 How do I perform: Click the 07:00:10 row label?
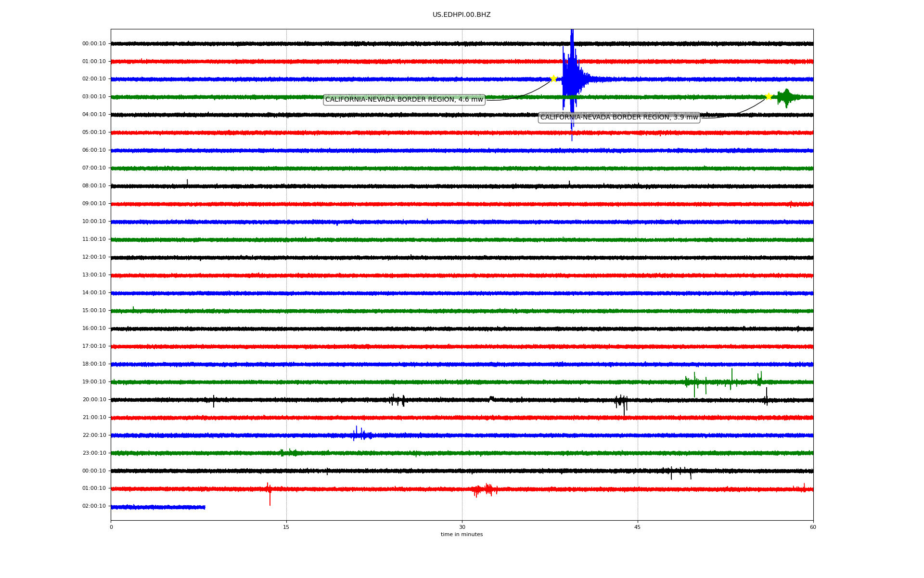(x=94, y=168)
